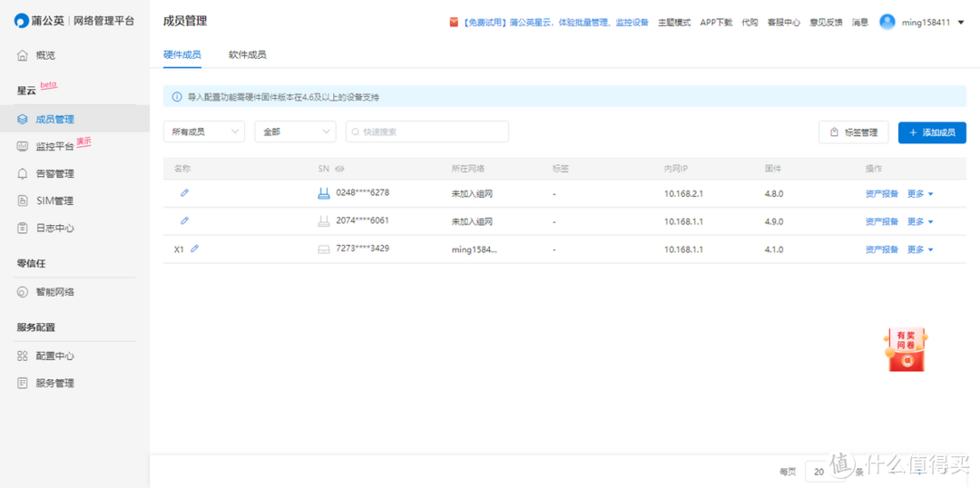Open 监控平台 in the sidebar

tap(55, 146)
